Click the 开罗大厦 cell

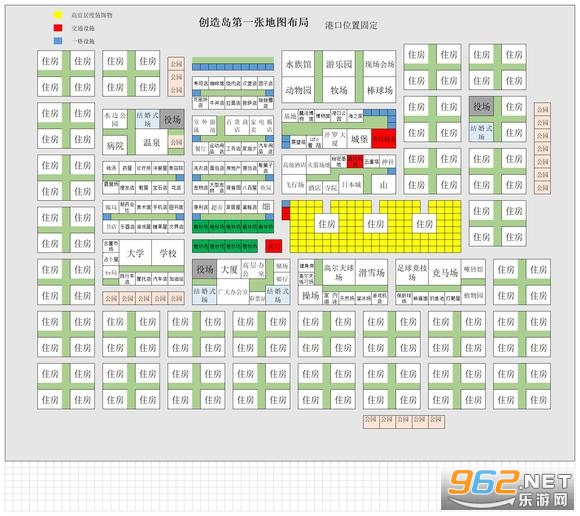[334, 139]
